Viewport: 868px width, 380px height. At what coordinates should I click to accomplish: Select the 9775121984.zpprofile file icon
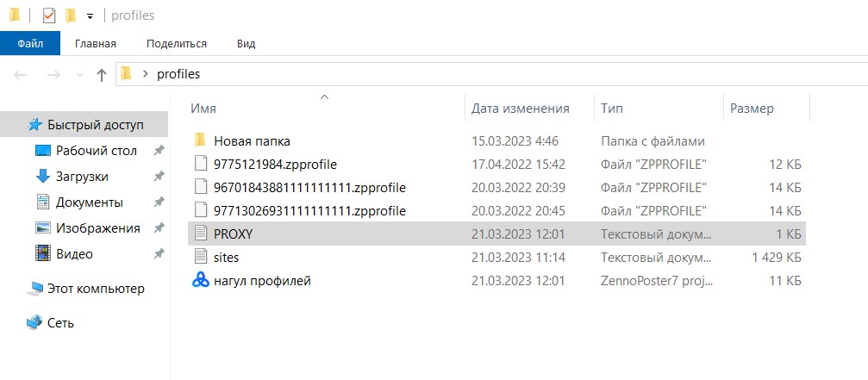tap(201, 164)
